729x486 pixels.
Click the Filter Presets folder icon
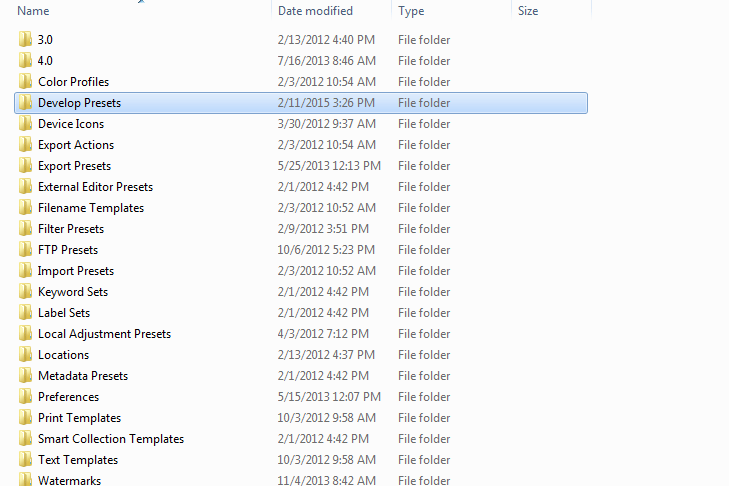tap(26, 229)
